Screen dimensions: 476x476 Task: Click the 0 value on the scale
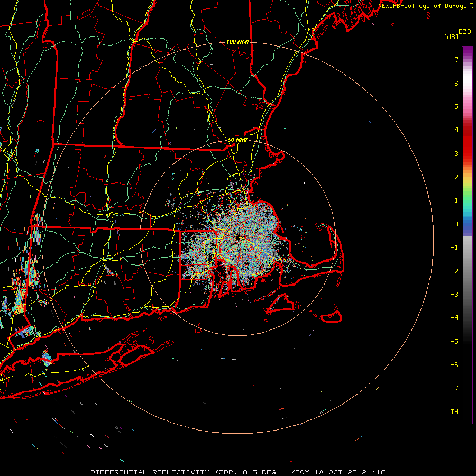click(456, 224)
